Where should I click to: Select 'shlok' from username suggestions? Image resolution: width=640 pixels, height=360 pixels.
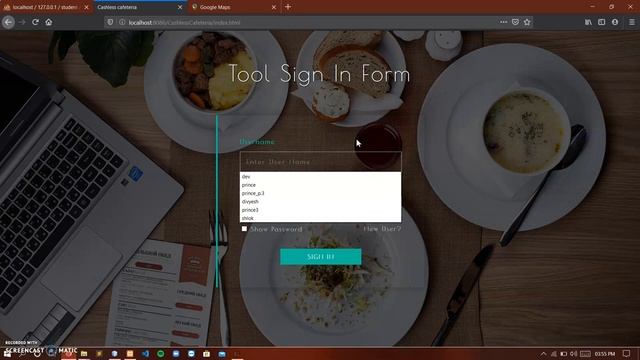[x=320, y=218]
